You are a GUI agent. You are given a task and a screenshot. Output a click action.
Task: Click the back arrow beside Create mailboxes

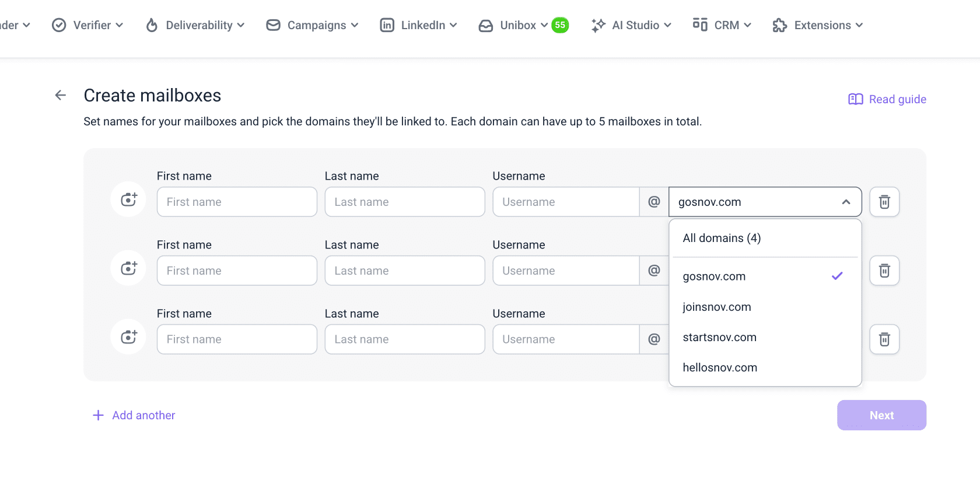pos(61,95)
